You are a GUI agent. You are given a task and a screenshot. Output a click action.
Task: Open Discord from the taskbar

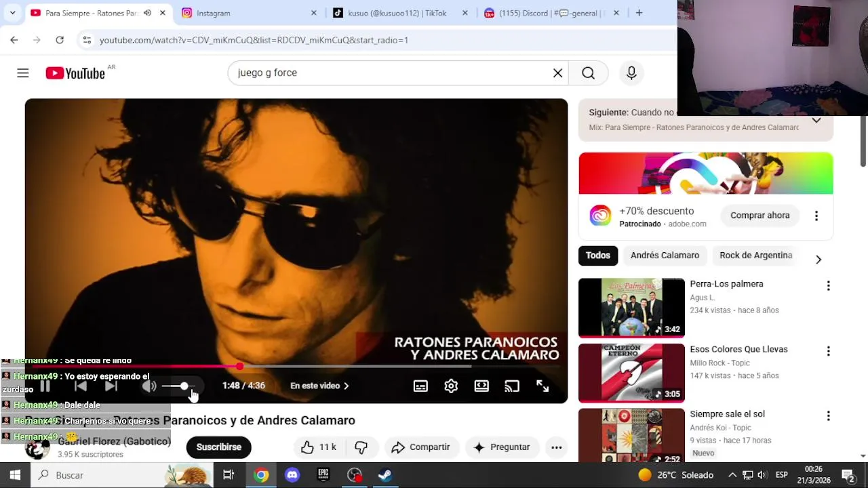(x=292, y=475)
